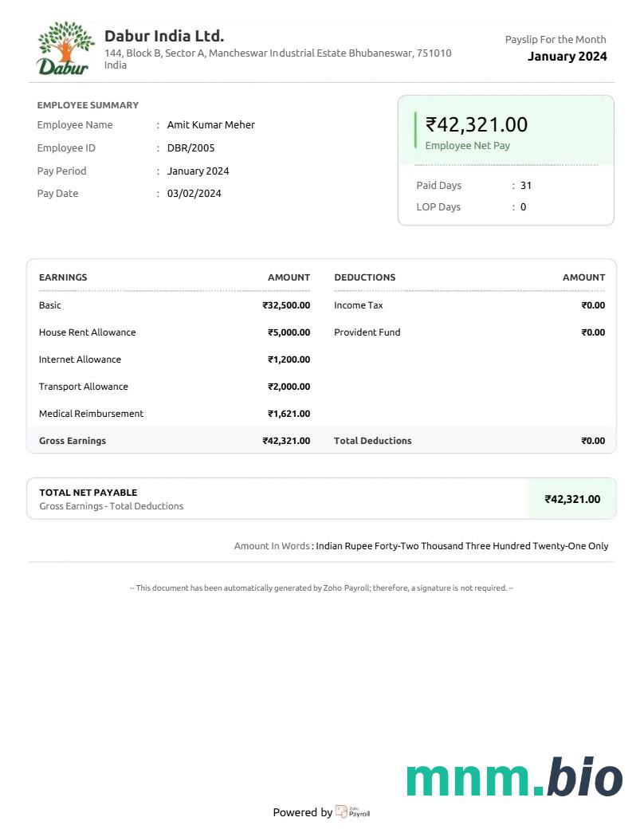Screen dimensions: 644x833
Task: Click the LOP Days value 0
Action: [x=524, y=207]
